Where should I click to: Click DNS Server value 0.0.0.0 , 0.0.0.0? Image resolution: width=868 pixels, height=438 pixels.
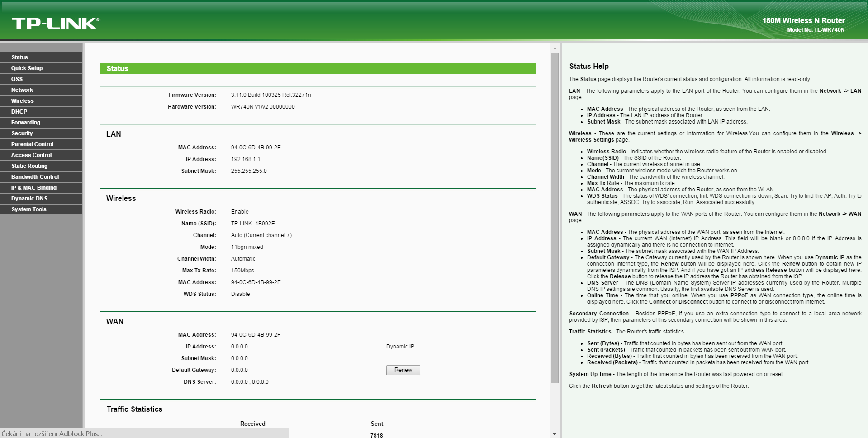click(250, 382)
